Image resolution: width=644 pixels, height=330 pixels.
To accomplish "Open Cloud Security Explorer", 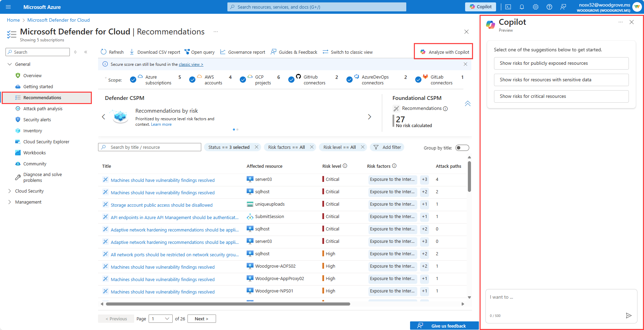I will coord(46,142).
